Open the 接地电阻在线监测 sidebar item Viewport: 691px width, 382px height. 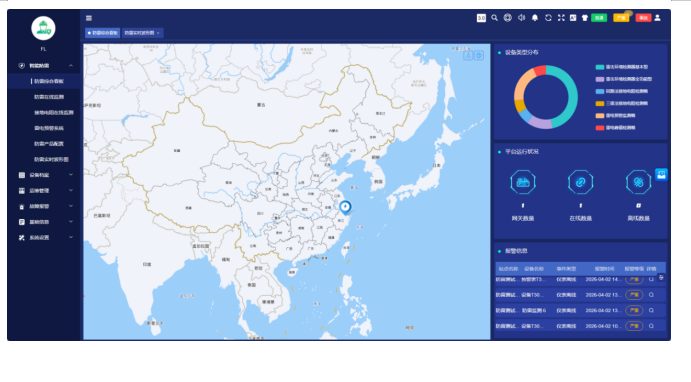tap(54, 112)
